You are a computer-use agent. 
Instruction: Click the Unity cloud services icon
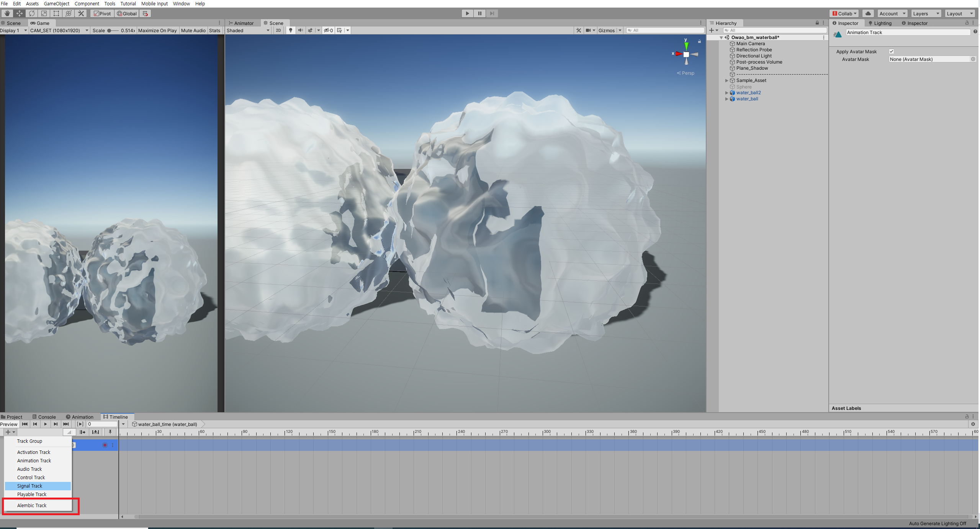[x=868, y=13]
